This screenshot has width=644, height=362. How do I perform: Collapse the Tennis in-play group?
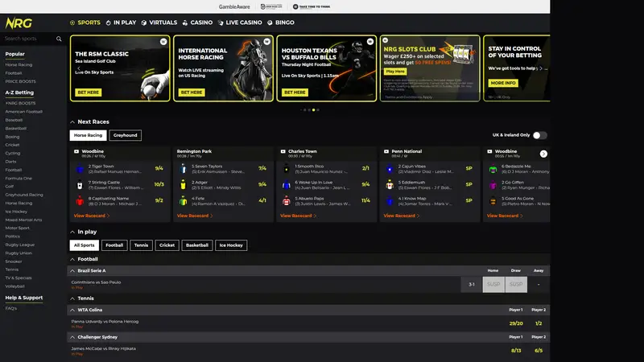coord(72,298)
